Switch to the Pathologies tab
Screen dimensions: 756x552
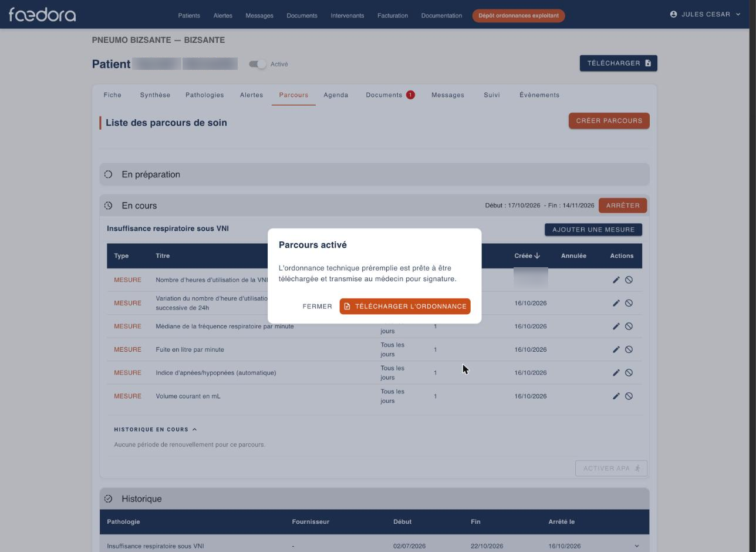204,95
